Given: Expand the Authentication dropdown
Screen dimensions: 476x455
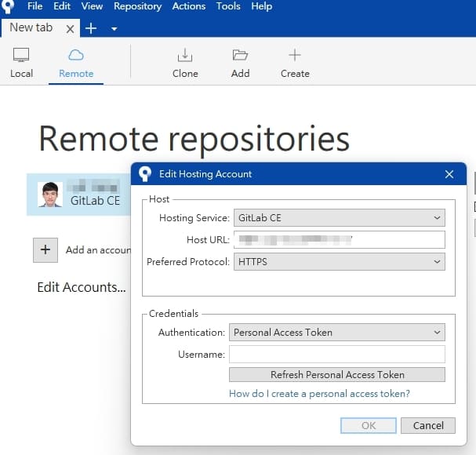Looking at the screenshot, I should click(x=337, y=333).
